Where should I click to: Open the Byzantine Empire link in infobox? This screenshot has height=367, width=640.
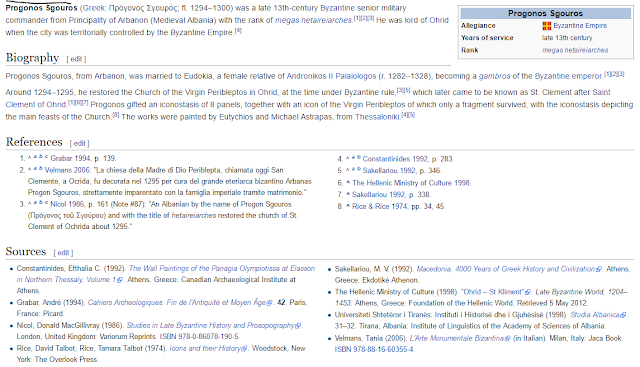[580, 26]
